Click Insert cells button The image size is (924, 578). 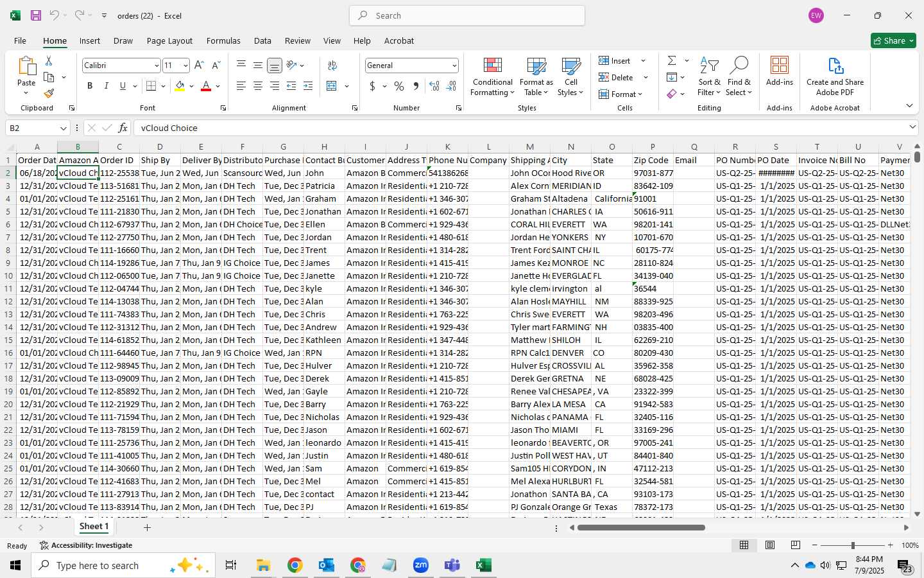click(615, 60)
